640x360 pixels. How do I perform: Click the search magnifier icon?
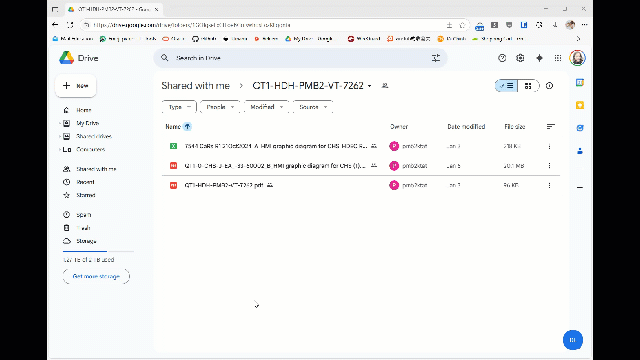(x=164, y=58)
